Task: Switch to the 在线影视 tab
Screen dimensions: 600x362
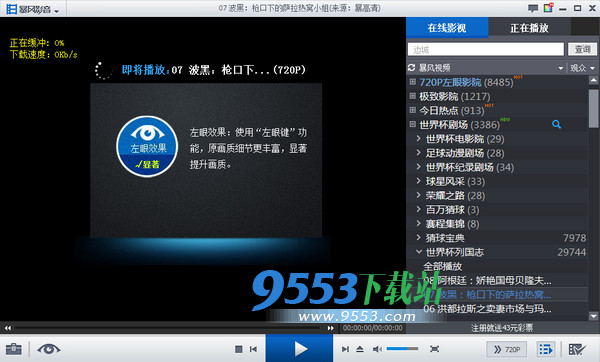Action: 447,28
